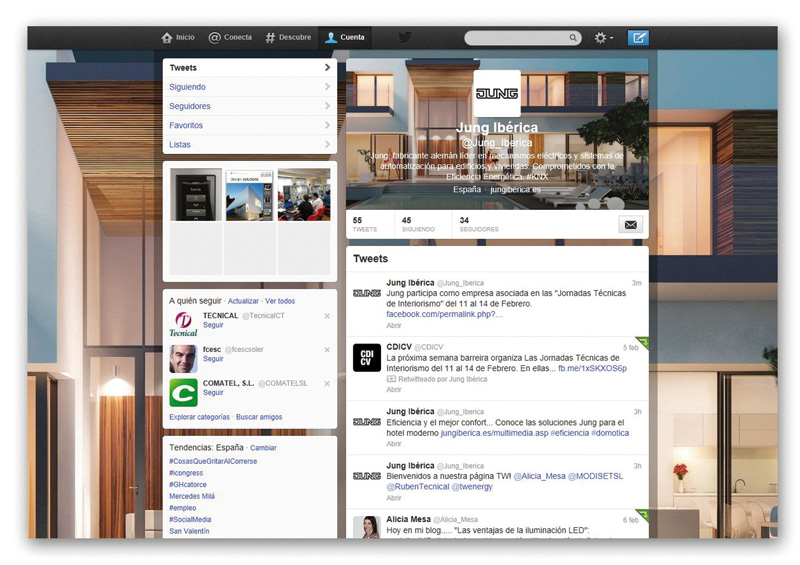Click the #eficiencia hashtag
The image size is (800, 565).
[569, 433]
